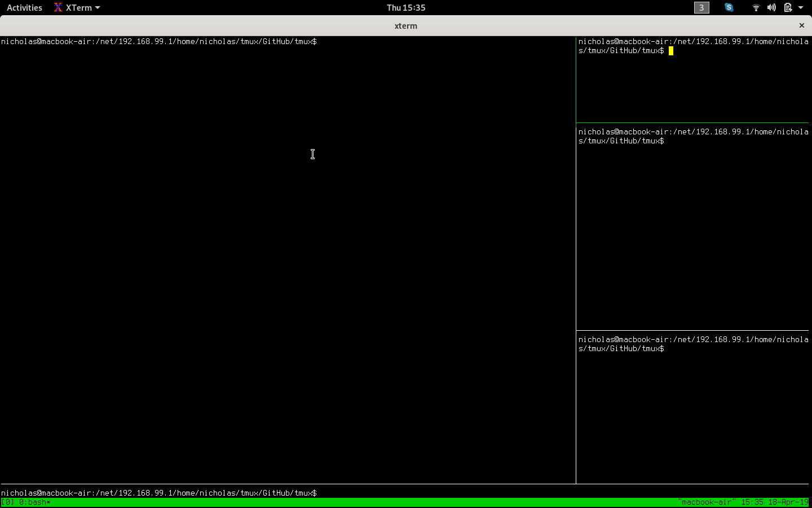
Task: Select the lower-right tmux pane prompt
Action: [694, 344]
